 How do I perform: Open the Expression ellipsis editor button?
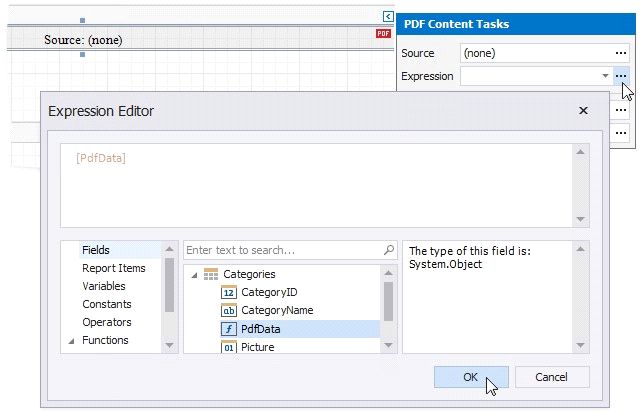click(x=621, y=76)
